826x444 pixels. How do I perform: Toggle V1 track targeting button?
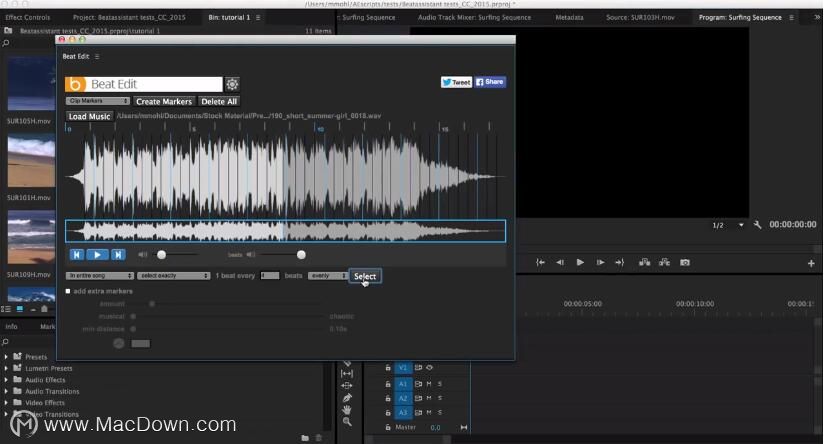click(403, 368)
